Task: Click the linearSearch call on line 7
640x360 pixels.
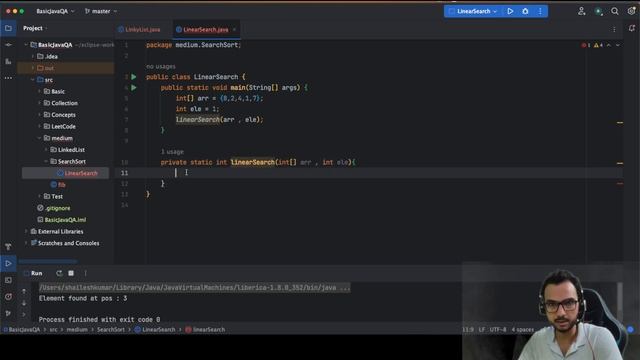Action: (x=198, y=120)
